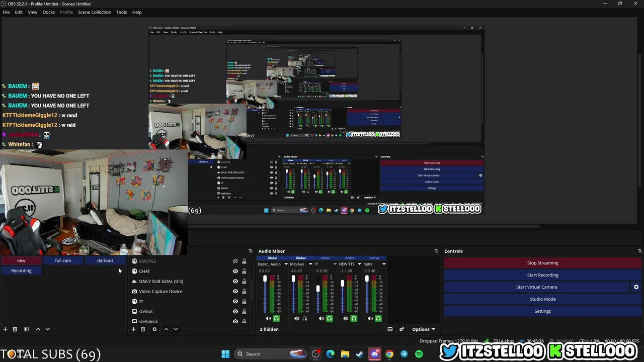
Task: Move selected scene up
Action: (x=38, y=329)
